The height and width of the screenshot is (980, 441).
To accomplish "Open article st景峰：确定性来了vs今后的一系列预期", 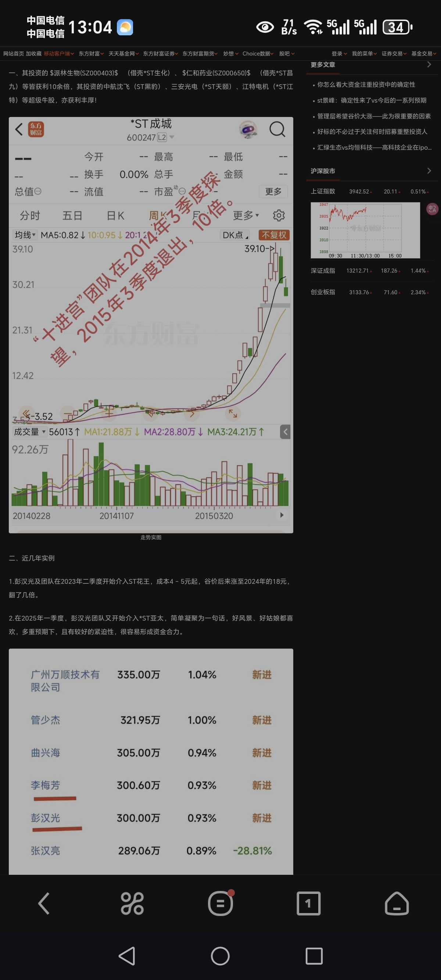I will coord(372,100).
